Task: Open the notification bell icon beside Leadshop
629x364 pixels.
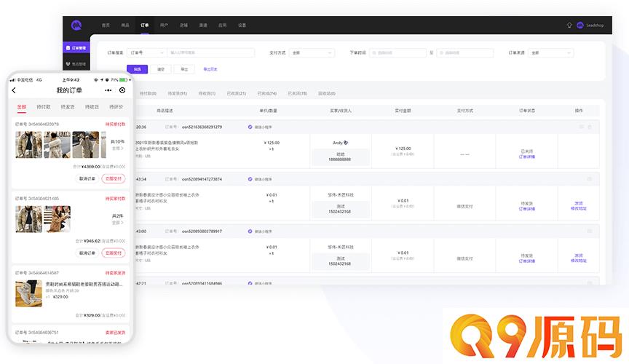Action: (569, 25)
